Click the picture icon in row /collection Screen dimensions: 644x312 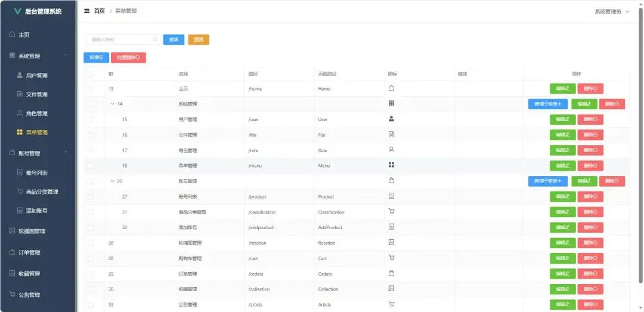coord(391,289)
